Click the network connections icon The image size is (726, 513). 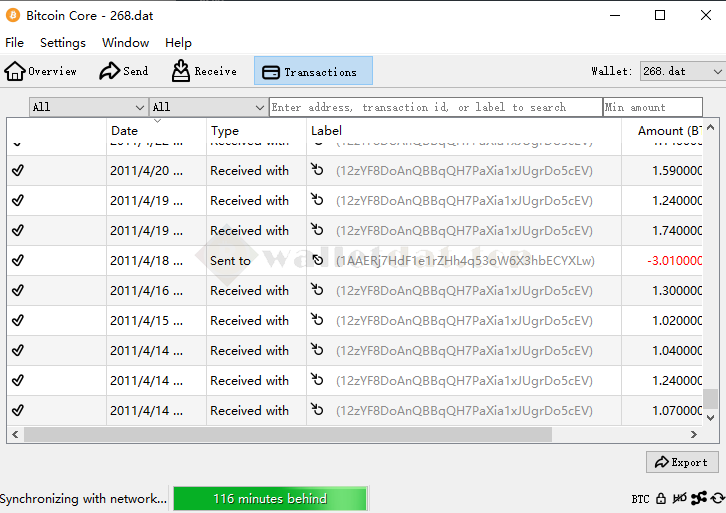698,498
